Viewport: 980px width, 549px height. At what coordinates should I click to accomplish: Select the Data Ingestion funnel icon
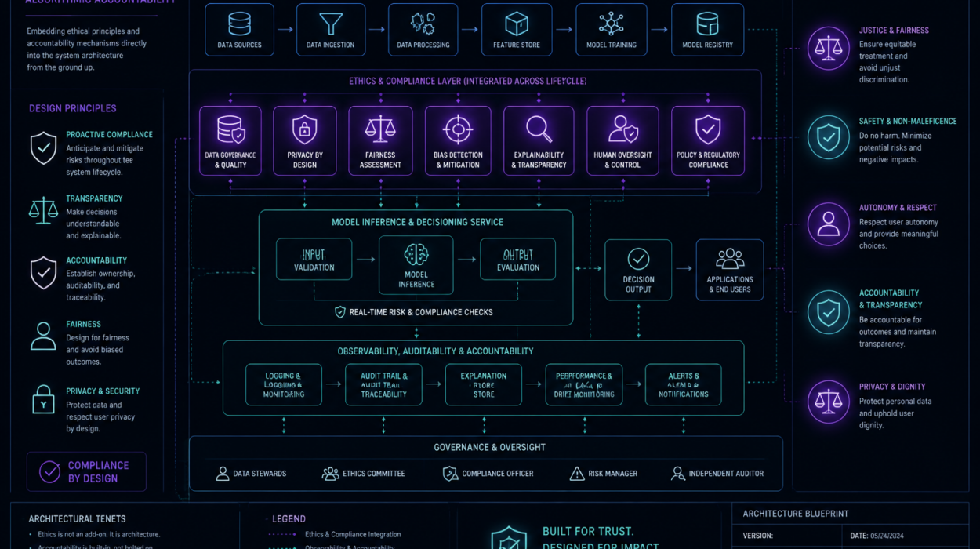tap(331, 24)
